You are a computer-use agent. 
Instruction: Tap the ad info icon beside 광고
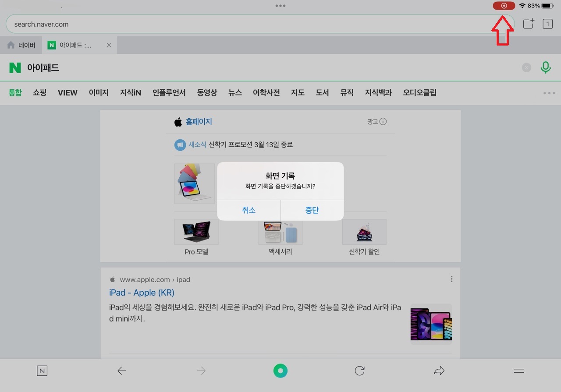pos(383,122)
